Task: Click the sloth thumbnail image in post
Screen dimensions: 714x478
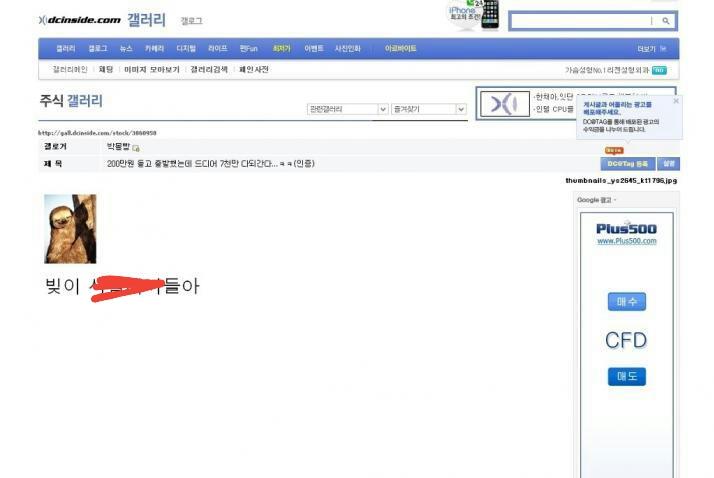Action: click(x=70, y=229)
